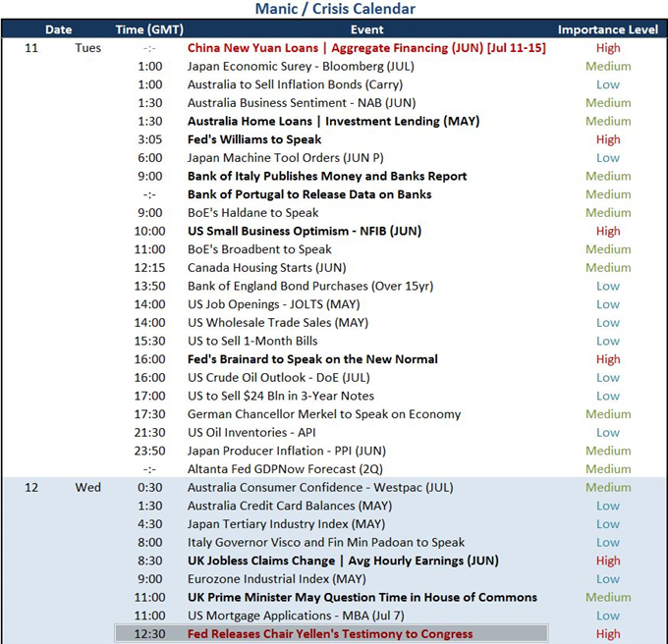The width and height of the screenshot is (668, 644).
Task: Click 'High' importance for Fed's Brainard row
Action: pyautogui.click(x=608, y=359)
